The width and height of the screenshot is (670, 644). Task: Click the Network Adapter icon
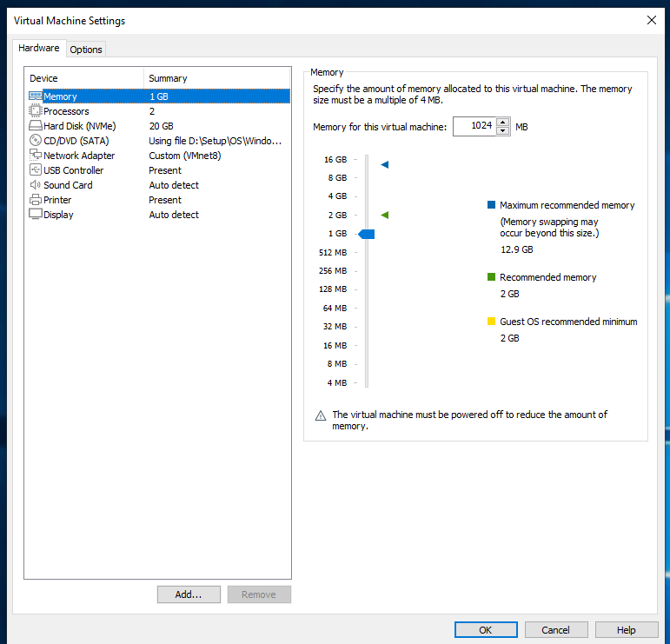(x=36, y=155)
